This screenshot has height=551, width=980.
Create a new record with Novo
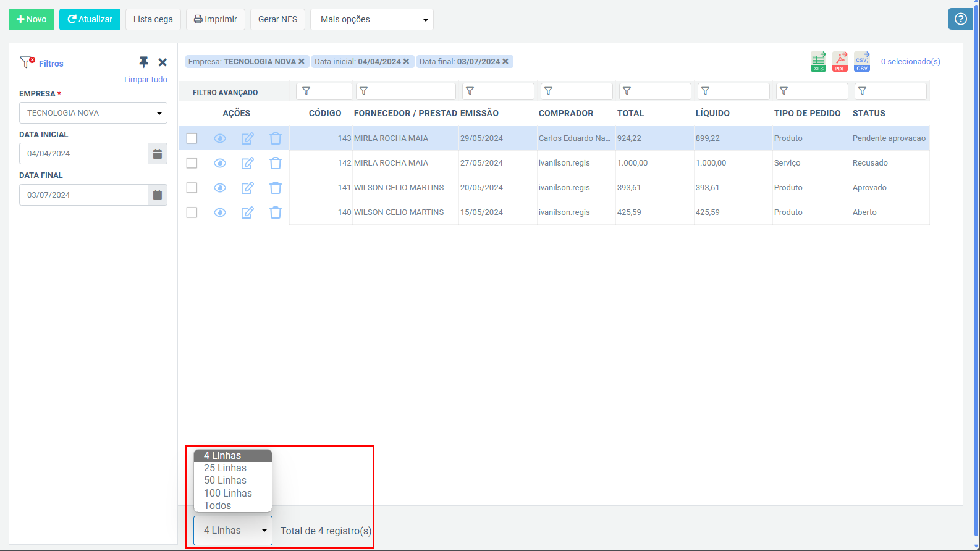32,19
